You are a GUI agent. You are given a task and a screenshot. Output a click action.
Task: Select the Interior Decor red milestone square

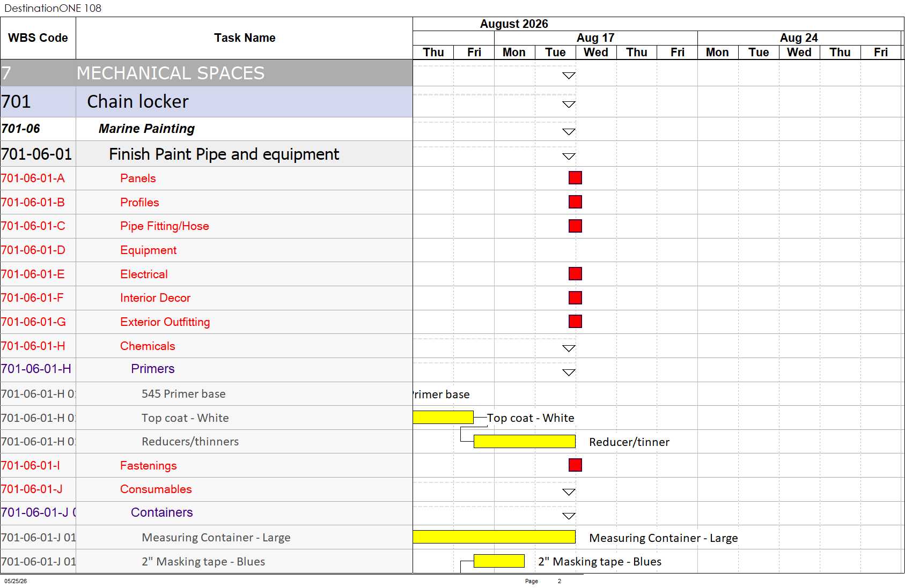coord(575,298)
